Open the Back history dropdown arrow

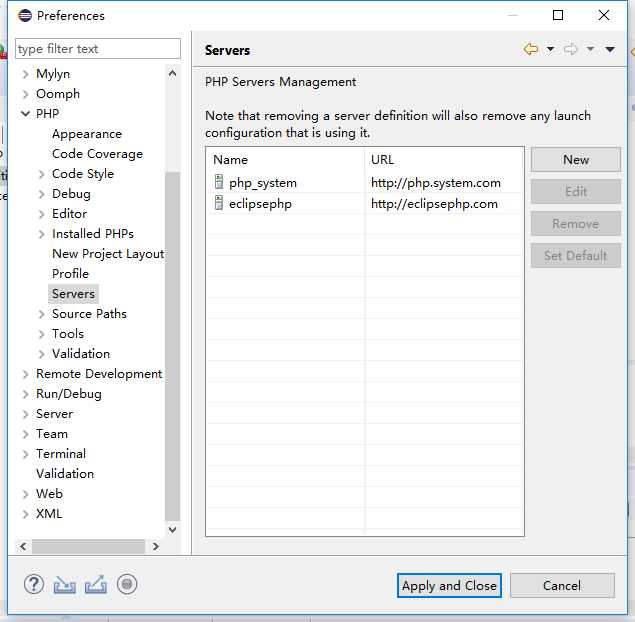550,49
